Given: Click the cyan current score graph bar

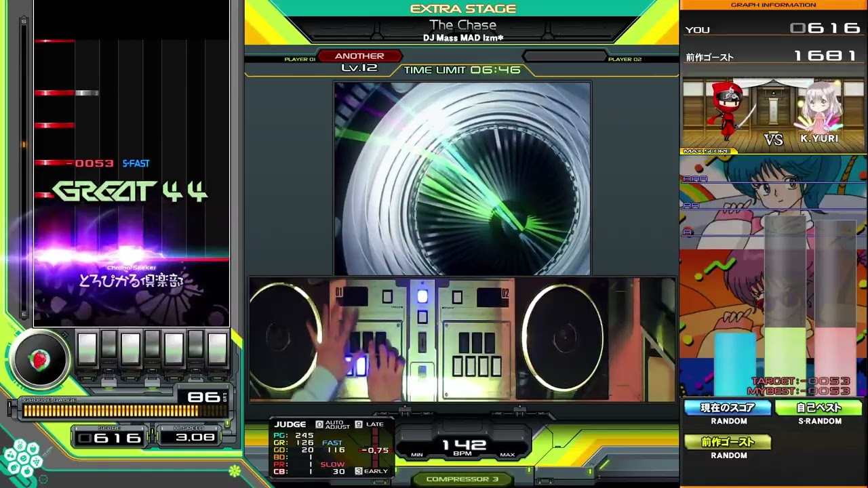Looking at the screenshot, I should pos(735,364).
